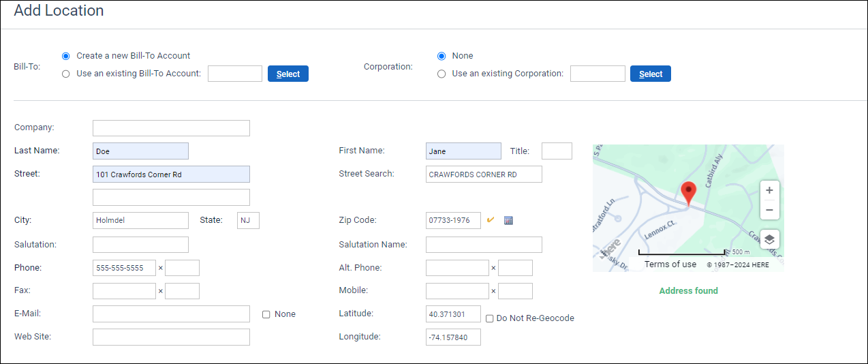Click the Phone extension field
This screenshot has width=868, height=364.
pyautogui.click(x=182, y=268)
